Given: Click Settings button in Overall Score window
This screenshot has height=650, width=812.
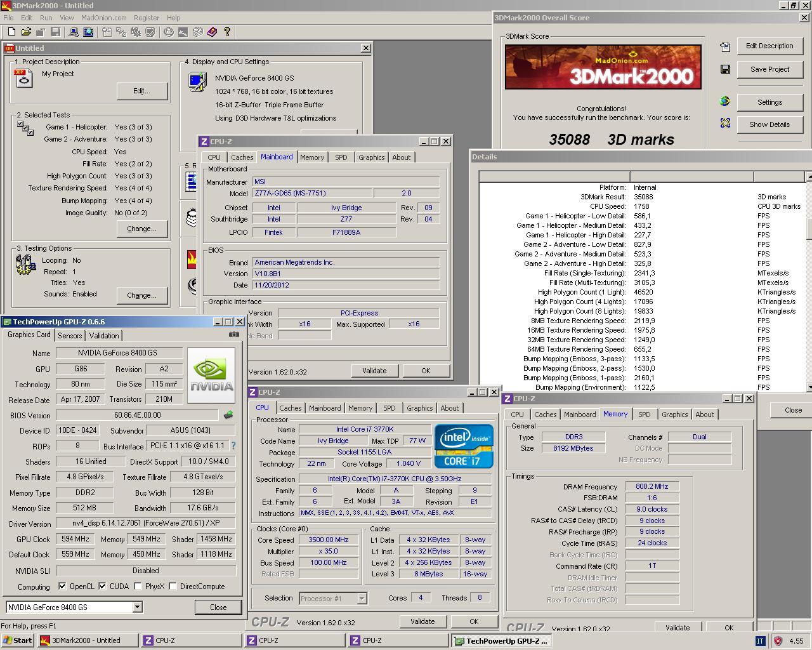Looking at the screenshot, I should click(x=769, y=102).
